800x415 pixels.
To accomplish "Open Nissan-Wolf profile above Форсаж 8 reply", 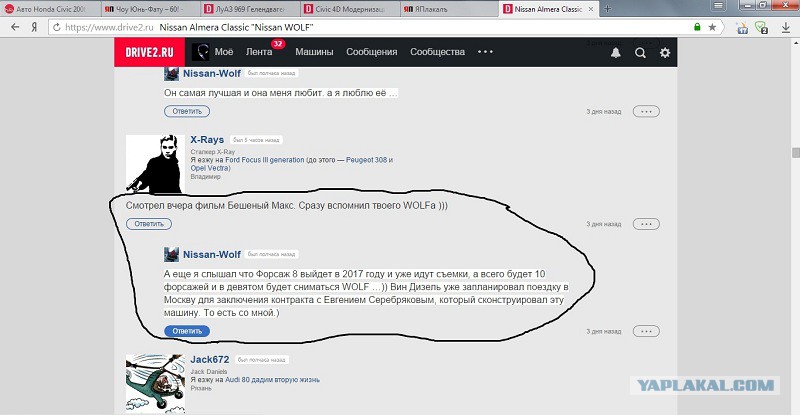I will tap(212, 254).
